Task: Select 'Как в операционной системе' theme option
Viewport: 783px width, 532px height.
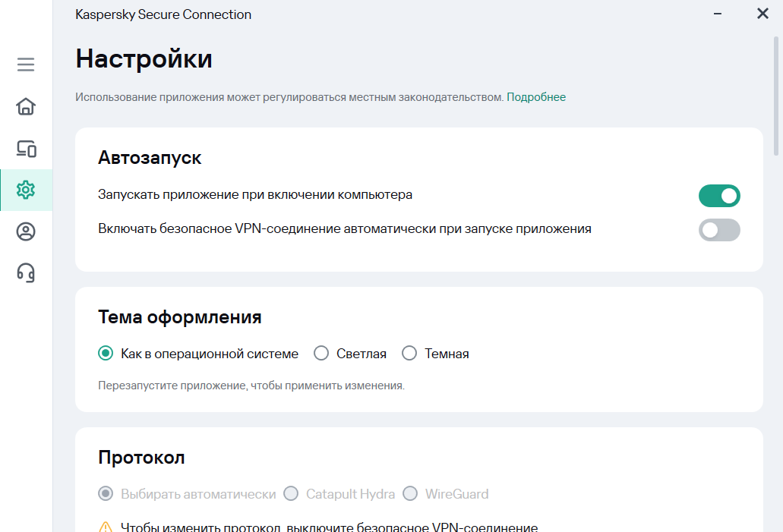Action: (x=106, y=354)
